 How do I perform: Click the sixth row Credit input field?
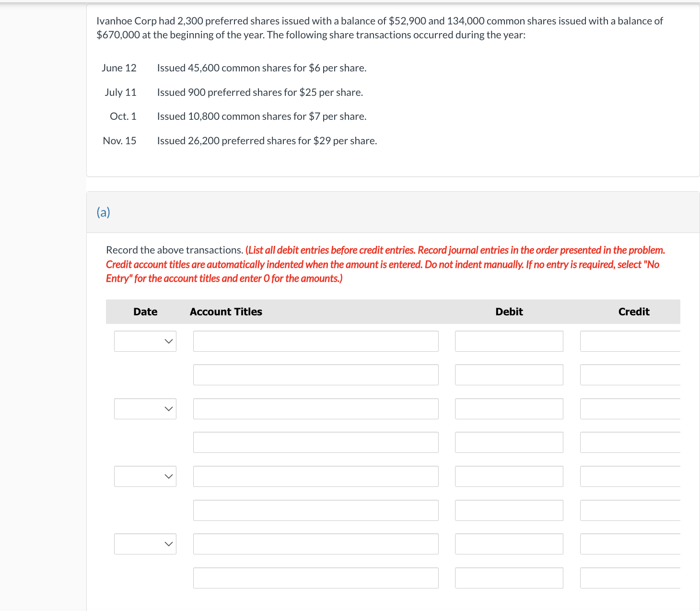630,510
